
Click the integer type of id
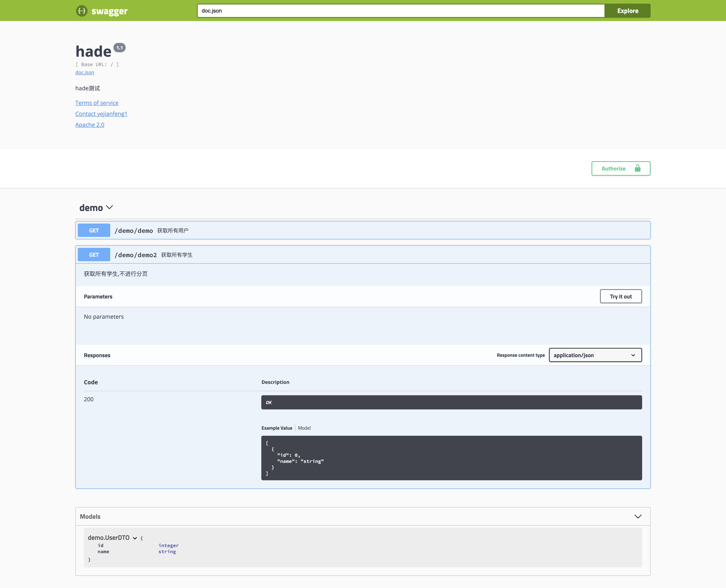168,545
